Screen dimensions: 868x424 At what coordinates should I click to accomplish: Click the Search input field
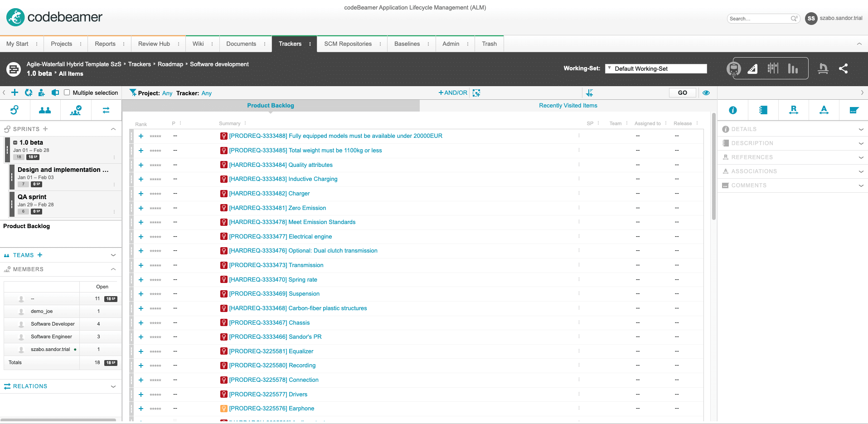[x=760, y=19]
